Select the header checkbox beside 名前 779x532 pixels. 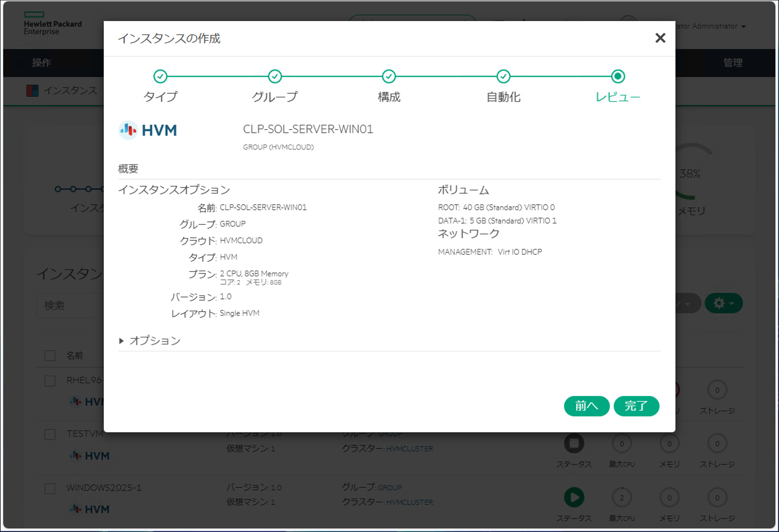[50, 355]
